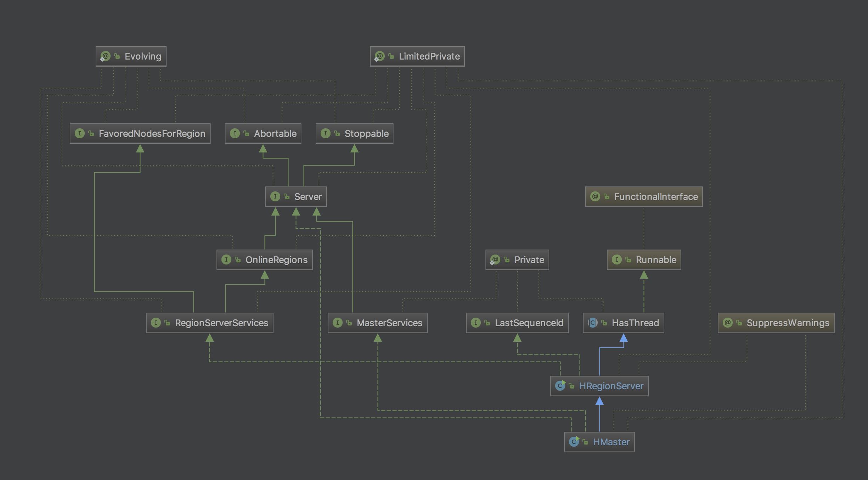868x480 pixels.
Task: Click the visibility lock icon on Runnable
Action: pos(628,260)
